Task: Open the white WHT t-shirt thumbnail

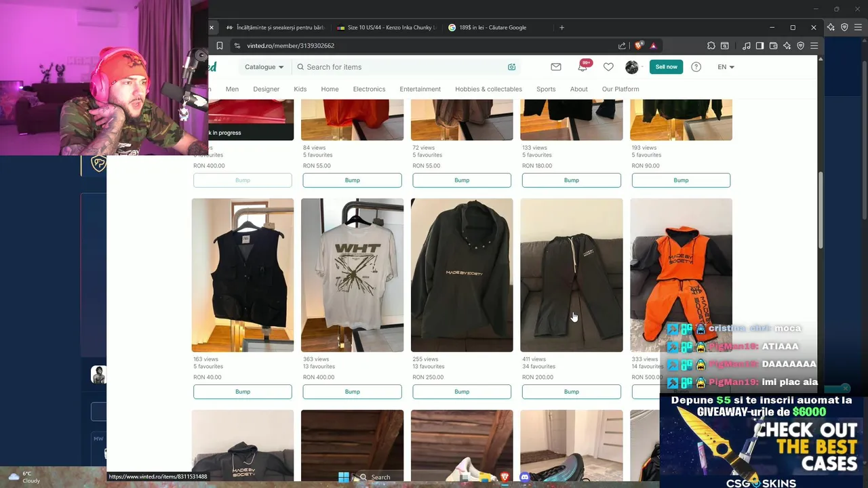Action: pyautogui.click(x=352, y=275)
